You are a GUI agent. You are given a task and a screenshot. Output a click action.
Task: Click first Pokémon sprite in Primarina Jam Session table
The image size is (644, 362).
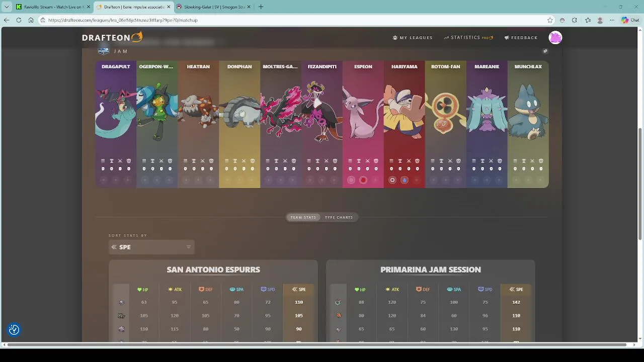pyautogui.click(x=338, y=302)
